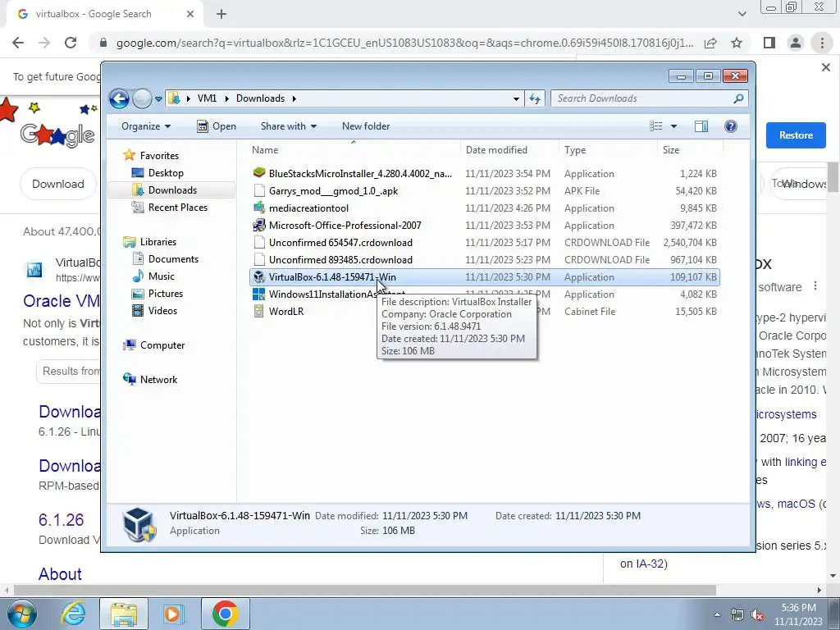This screenshot has width=840, height=630.
Task: Click the Explorer help question mark icon
Action: pyautogui.click(x=731, y=126)
